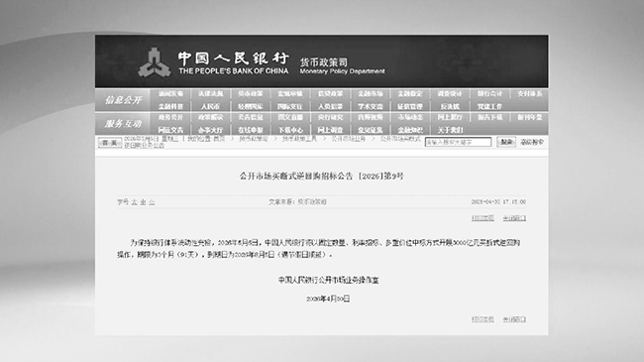
Task: Click the 搜索 search button
Action: pos(506,142)
